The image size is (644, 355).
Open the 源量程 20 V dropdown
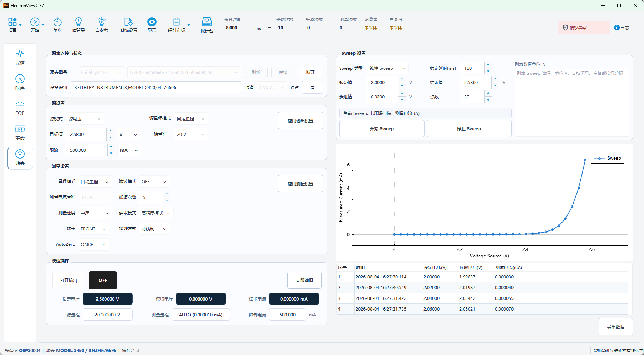[x=191, y=134]
